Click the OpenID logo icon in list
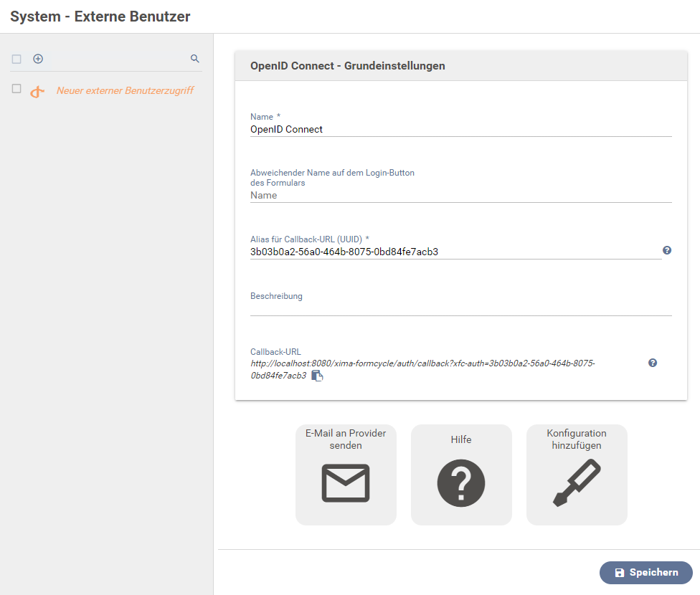This screenshot has width=700, height=595. pyautogui.click(x=37, y=92)
